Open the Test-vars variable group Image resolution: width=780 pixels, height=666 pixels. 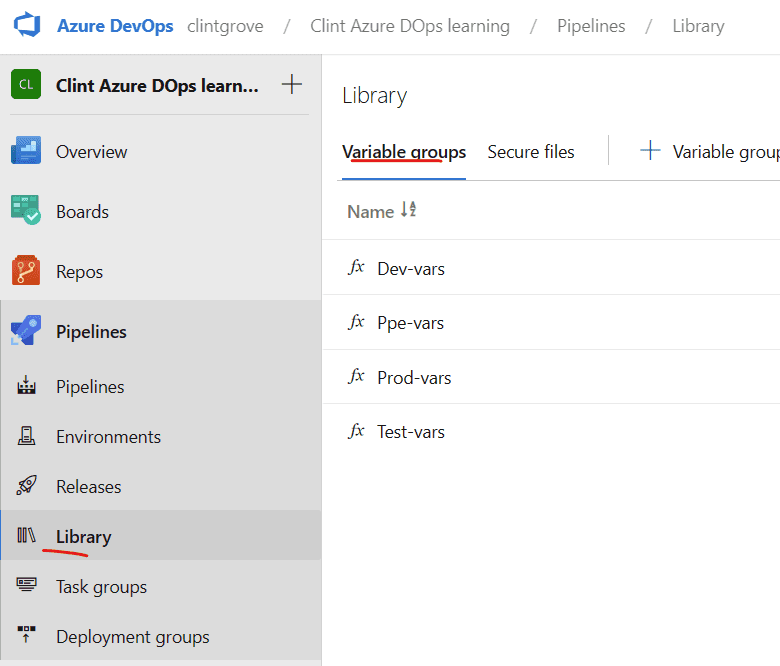click(x=411, y=432)
